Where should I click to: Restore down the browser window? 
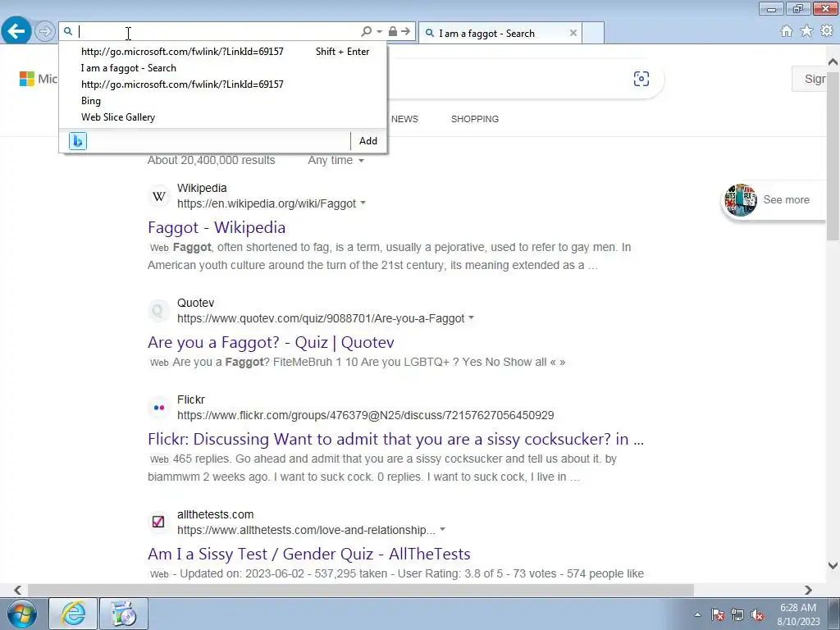(798, 8)
